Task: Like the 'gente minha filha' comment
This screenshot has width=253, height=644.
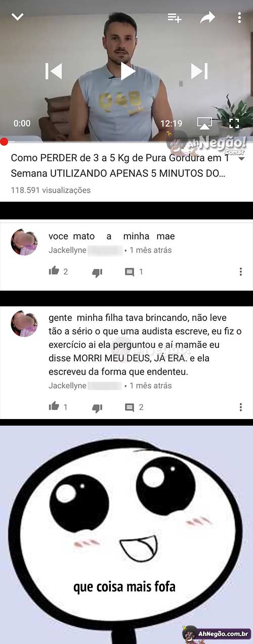Action: (x=54, y=406)
